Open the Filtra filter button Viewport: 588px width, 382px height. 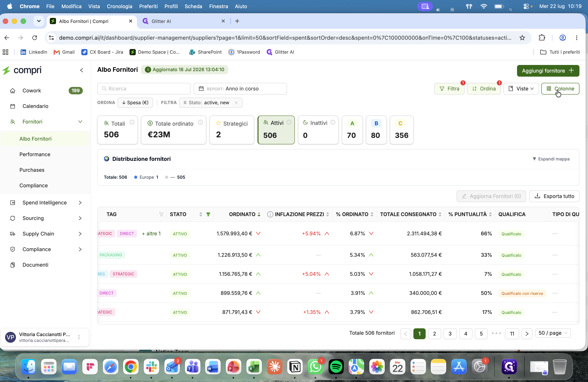[x=449, y=89]
